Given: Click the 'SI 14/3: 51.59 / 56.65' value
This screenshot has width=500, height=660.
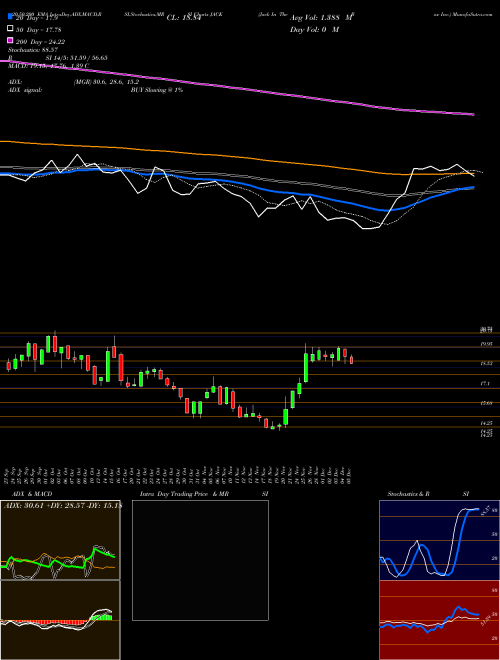Looking at the screenshot, I should [77, 58].
